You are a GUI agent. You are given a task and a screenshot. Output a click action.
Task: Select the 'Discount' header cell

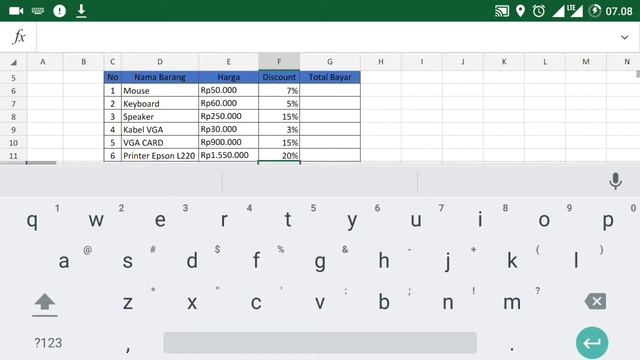279,77
